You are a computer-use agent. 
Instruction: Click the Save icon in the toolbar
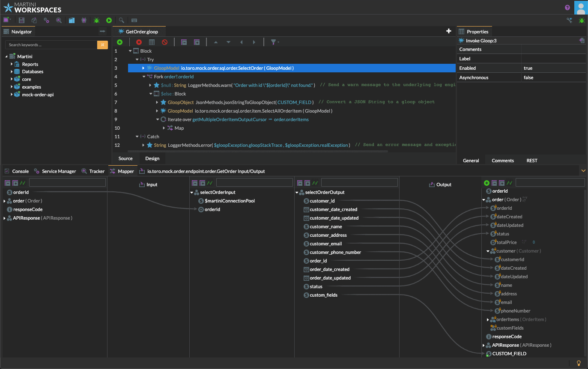[21, 20]
